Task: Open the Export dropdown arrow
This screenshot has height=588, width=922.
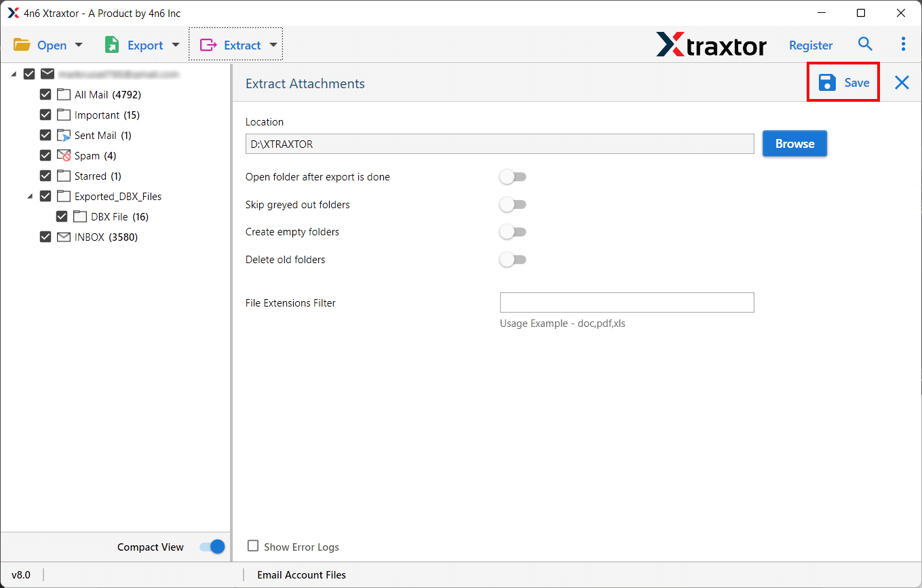Action: pos(176,45)
